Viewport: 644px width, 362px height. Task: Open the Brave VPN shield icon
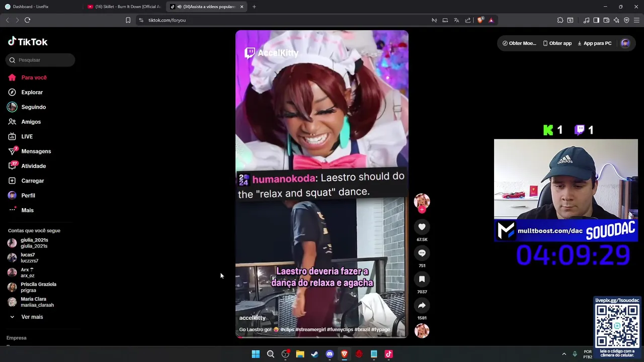626,20
